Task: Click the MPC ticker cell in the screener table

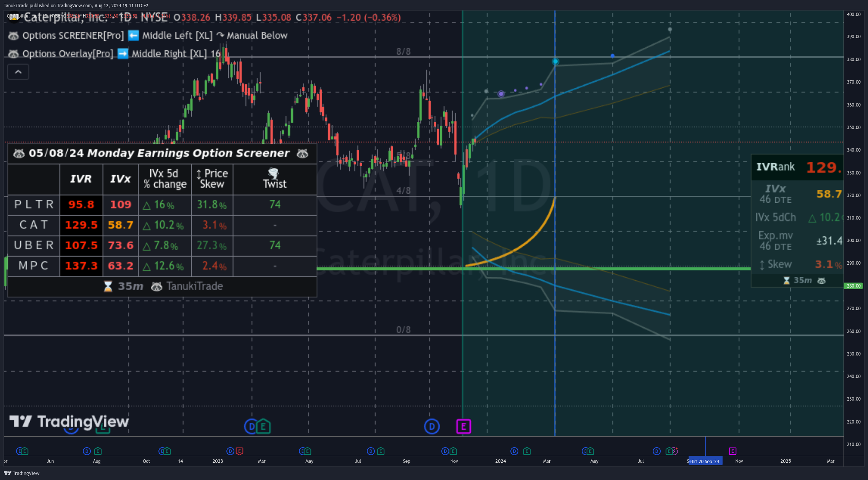Action: 34,265
